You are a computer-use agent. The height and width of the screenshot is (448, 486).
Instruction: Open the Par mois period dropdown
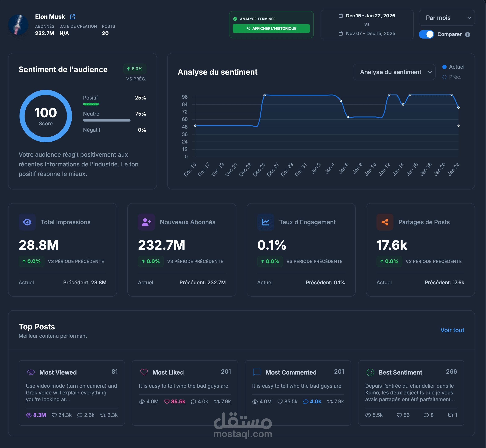pyautogui.click(x=447, y=18)
